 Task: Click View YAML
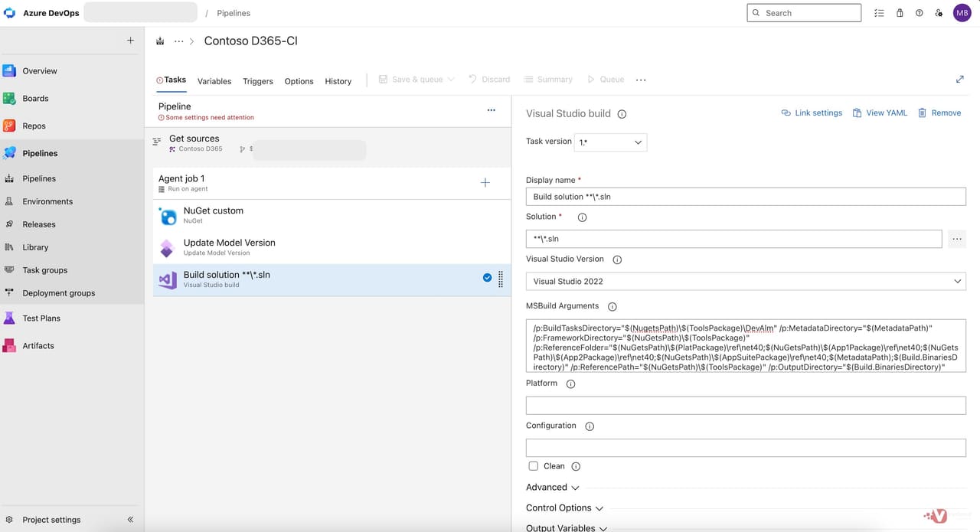click(880, 113)
